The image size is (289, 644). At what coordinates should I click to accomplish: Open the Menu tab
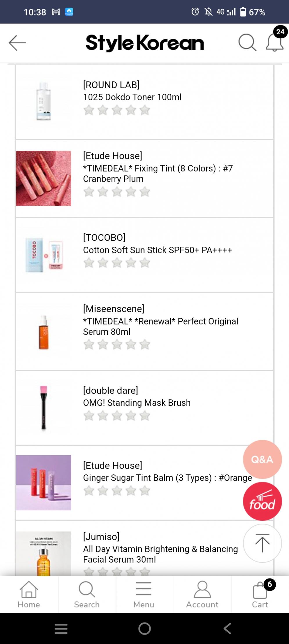144,595
